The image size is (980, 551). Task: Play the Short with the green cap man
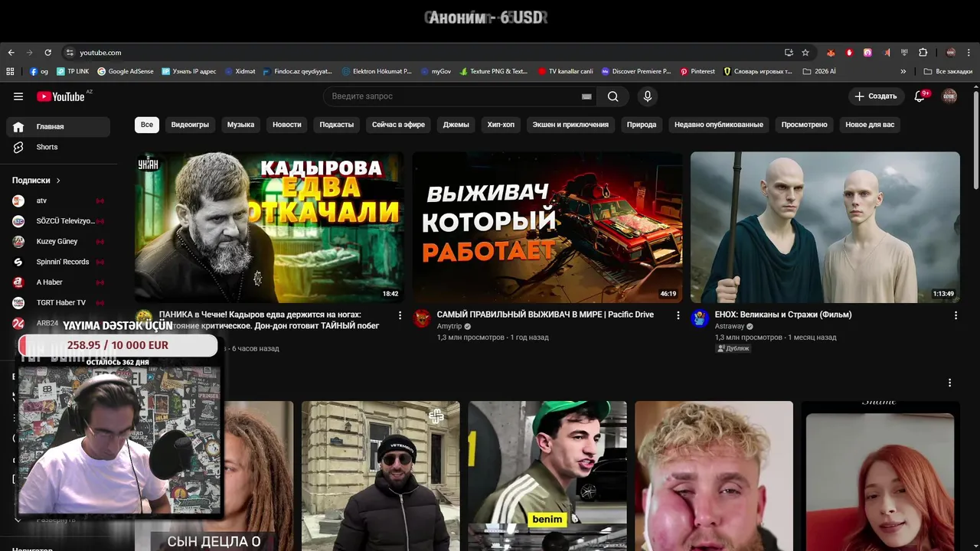tap(547, 476)
